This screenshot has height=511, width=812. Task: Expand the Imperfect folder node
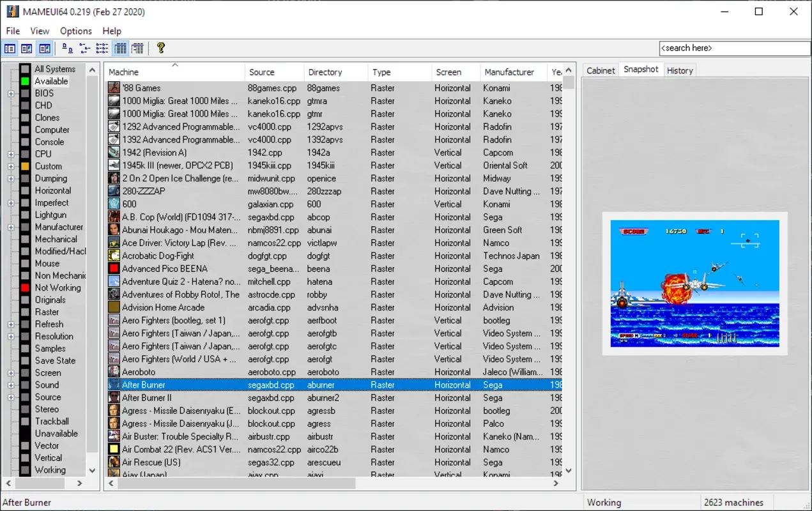10,202
